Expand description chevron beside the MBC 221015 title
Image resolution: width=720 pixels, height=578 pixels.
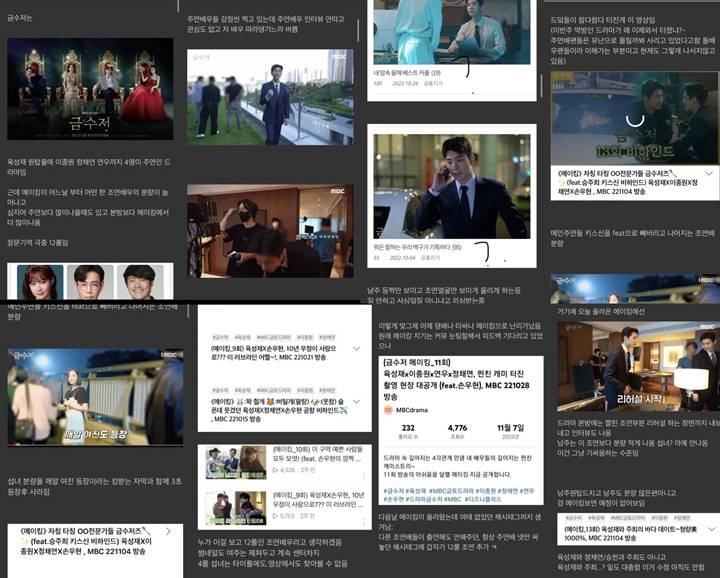click(x=356, y=402)
